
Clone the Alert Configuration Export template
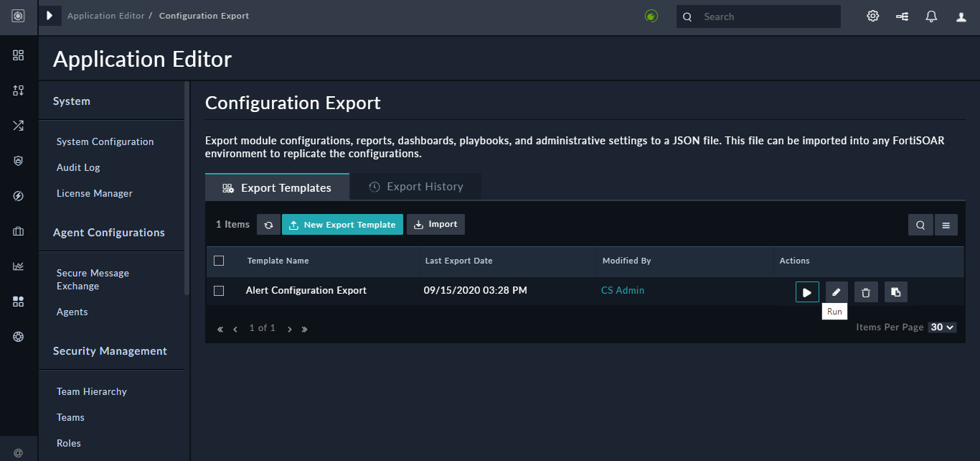click(x=895, y=292)
